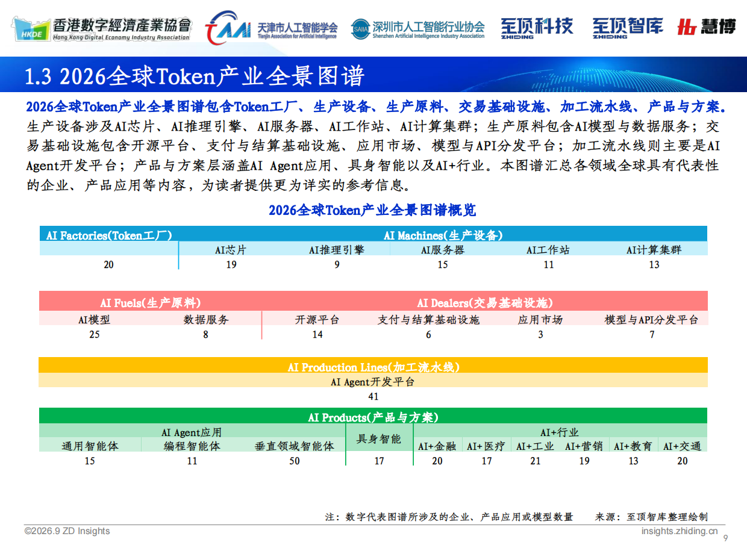Image resolution: width=747 pixels, height=560 pixels.
Task: Select the "AI+交通" column label
Action: (683, 446)
